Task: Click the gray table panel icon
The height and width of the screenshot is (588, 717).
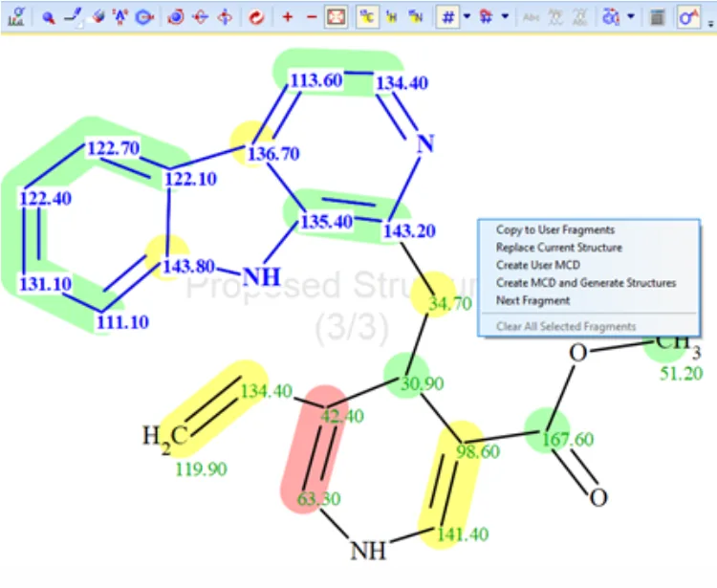Action: 657,17
